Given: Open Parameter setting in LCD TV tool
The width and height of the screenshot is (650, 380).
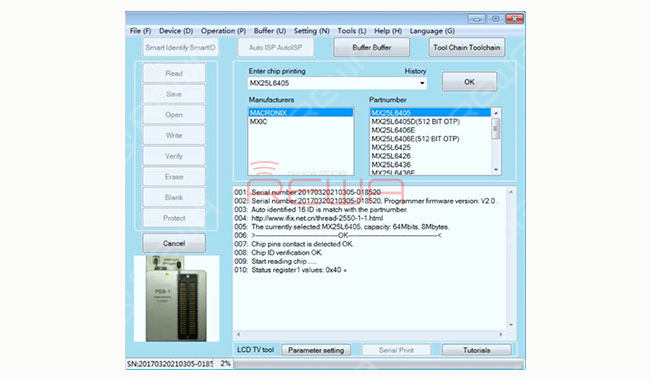Looking at the screenshot, I should tap(316, 350).
